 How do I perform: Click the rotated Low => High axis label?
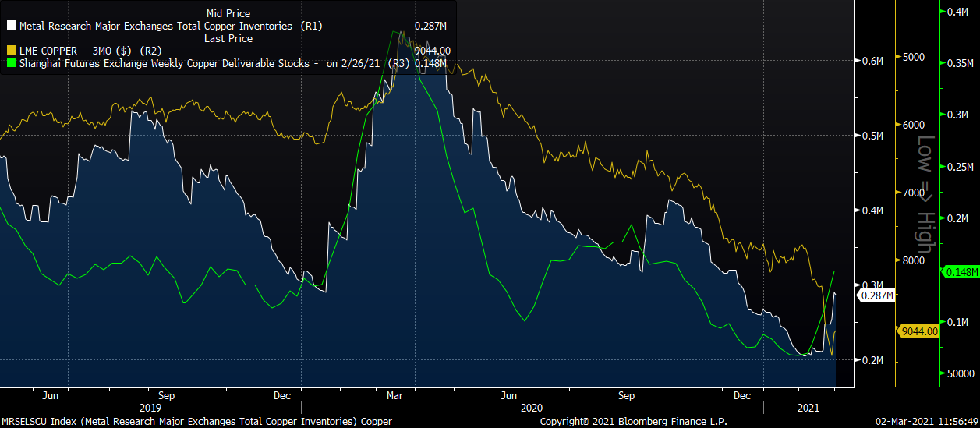click(x=925, y=194)
